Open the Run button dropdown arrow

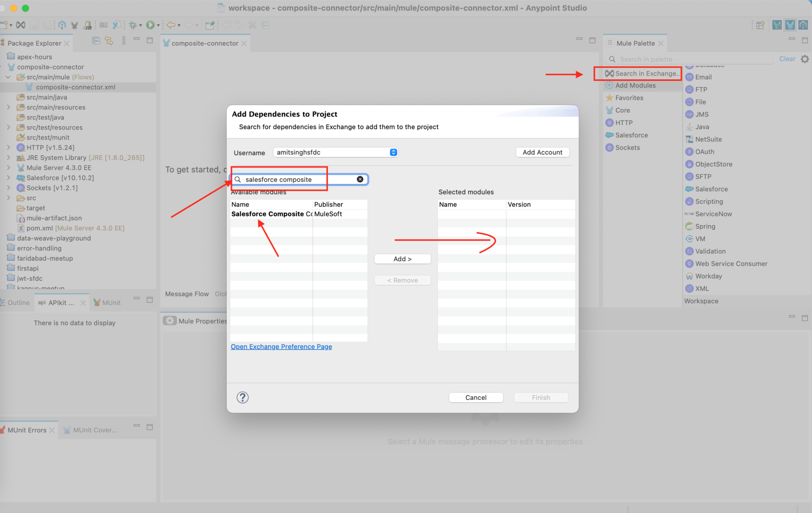[158, 25]
